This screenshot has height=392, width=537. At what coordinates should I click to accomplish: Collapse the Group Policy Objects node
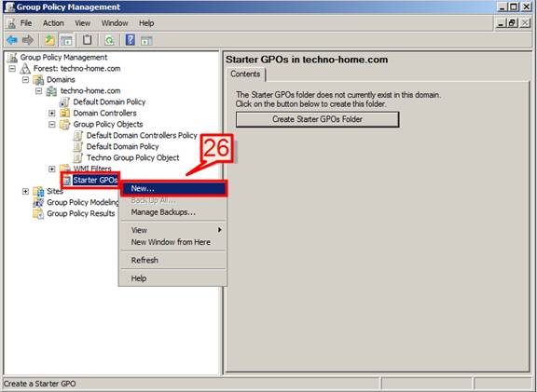coord(51,124)
